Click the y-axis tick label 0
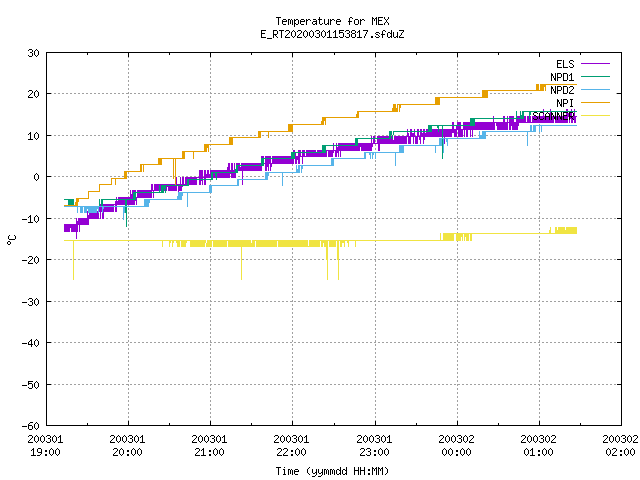 (x=37, y=177)
